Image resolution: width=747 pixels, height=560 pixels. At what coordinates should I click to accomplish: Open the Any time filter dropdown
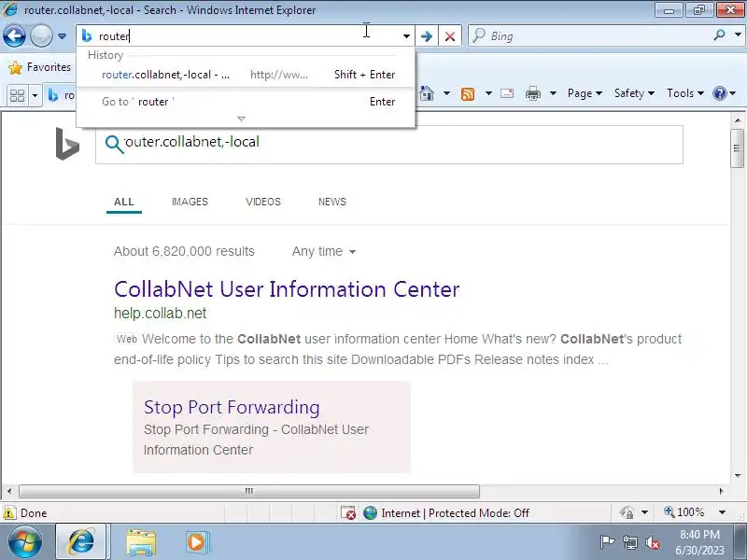pyautogui.click(x=324, y=251)
